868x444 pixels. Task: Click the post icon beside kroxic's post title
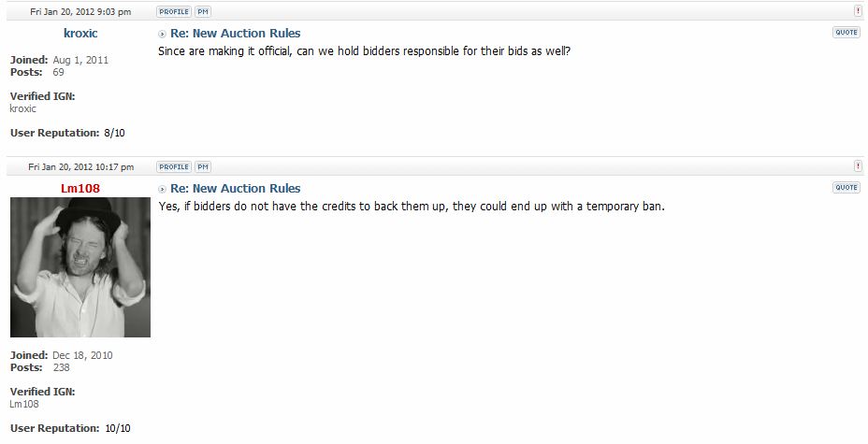pyautogui.click(x=163, y=34)
